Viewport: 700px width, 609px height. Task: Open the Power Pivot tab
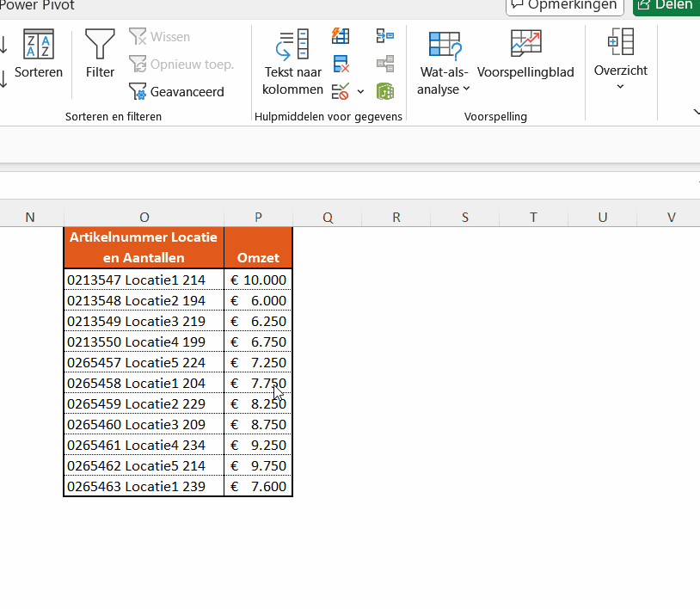[x=37, y=6]
